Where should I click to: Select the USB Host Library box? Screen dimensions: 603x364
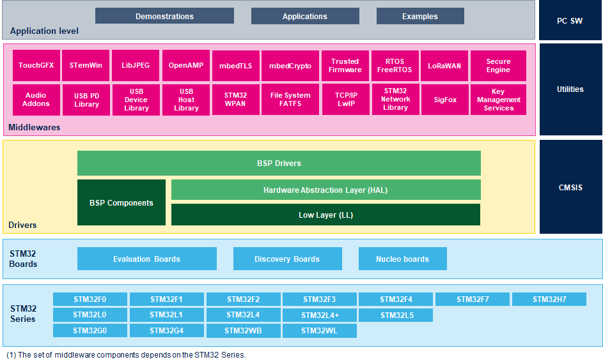(x=186, y=100)
